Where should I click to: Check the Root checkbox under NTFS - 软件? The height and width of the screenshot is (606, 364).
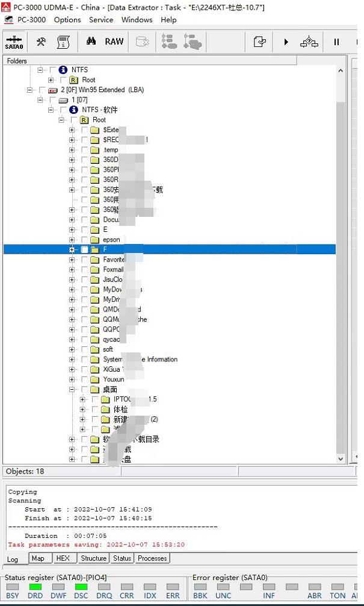[x=74, y=120]
